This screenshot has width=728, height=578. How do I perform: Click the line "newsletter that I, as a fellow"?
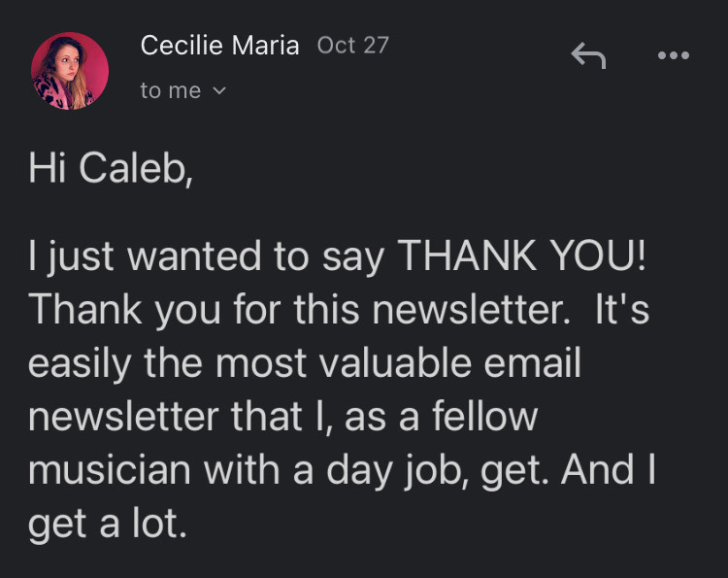pos(282,417)
